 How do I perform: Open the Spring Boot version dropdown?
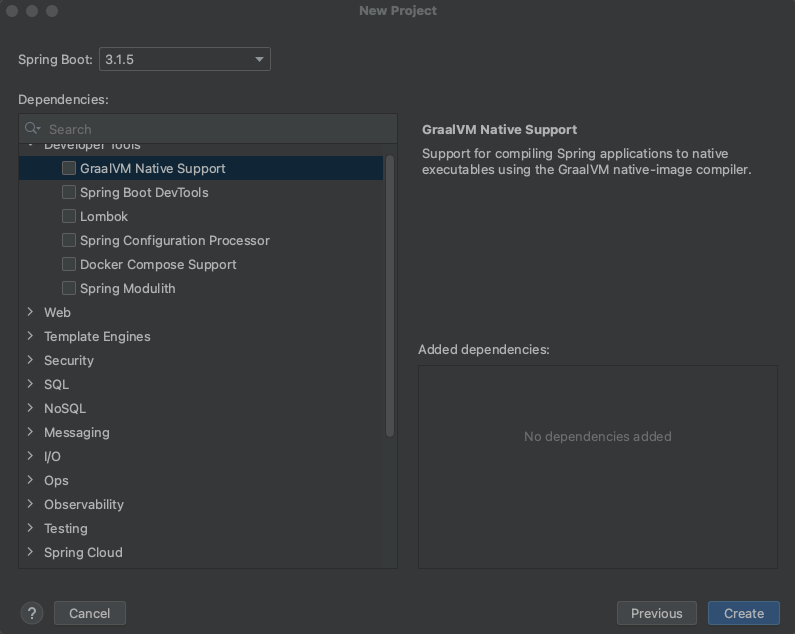185,59
